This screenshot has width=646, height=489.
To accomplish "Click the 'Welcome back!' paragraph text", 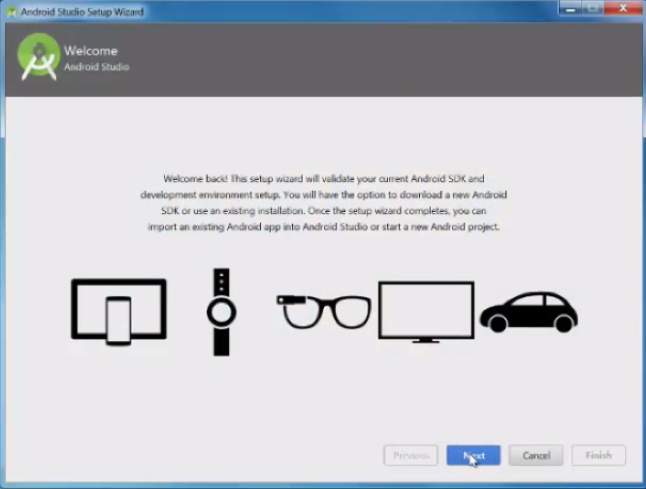I will click(324, 203).
